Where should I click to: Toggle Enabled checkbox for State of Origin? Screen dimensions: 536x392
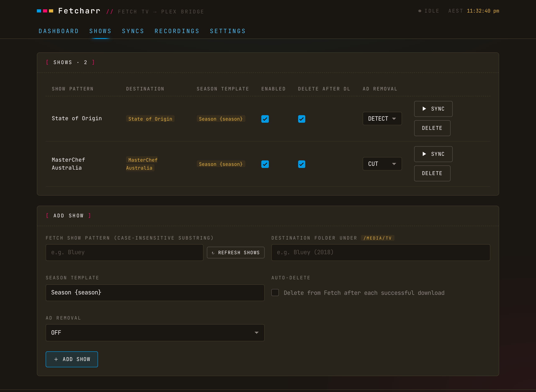265,119
